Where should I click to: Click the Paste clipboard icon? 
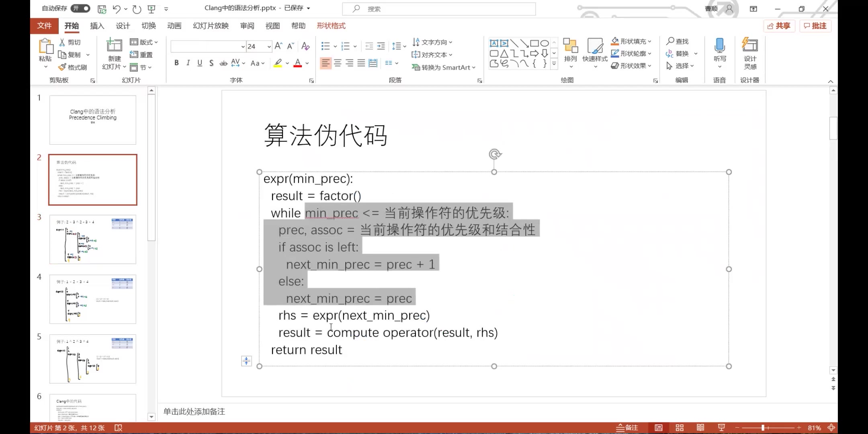[x=45, y=46]
